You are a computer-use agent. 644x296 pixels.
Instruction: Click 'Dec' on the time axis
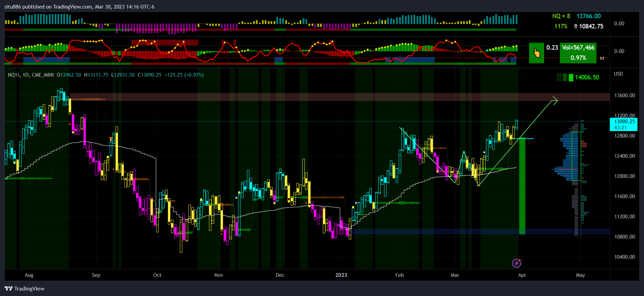pyautogui.click(x=280, y=275)
